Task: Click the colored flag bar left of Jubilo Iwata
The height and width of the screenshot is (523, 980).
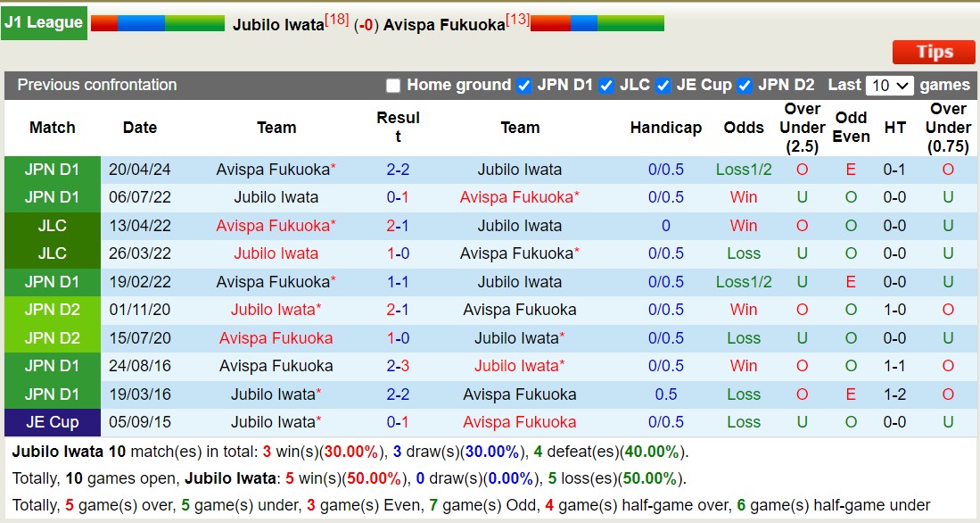Action: (x=158, y=21)
